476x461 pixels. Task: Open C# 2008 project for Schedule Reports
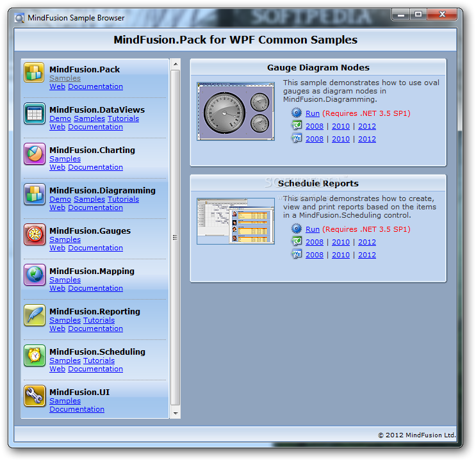click(315, 242)
